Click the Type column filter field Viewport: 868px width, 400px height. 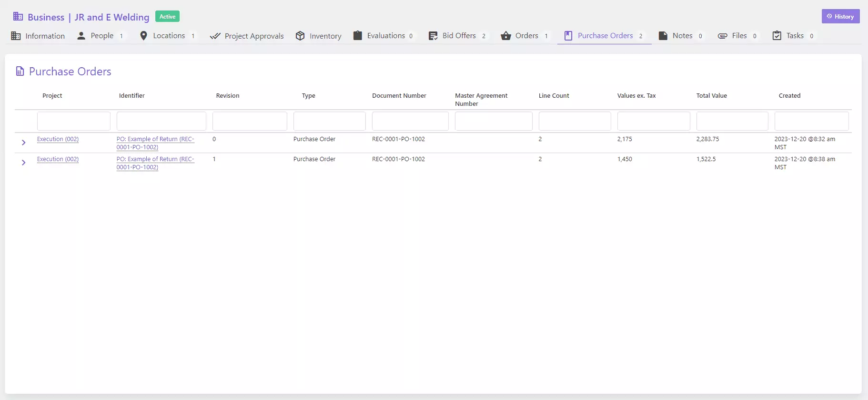(x=330, y=121)
